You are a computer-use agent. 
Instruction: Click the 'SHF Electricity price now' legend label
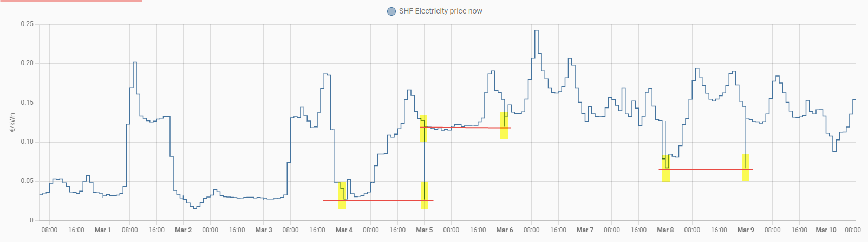click(440, 11)
